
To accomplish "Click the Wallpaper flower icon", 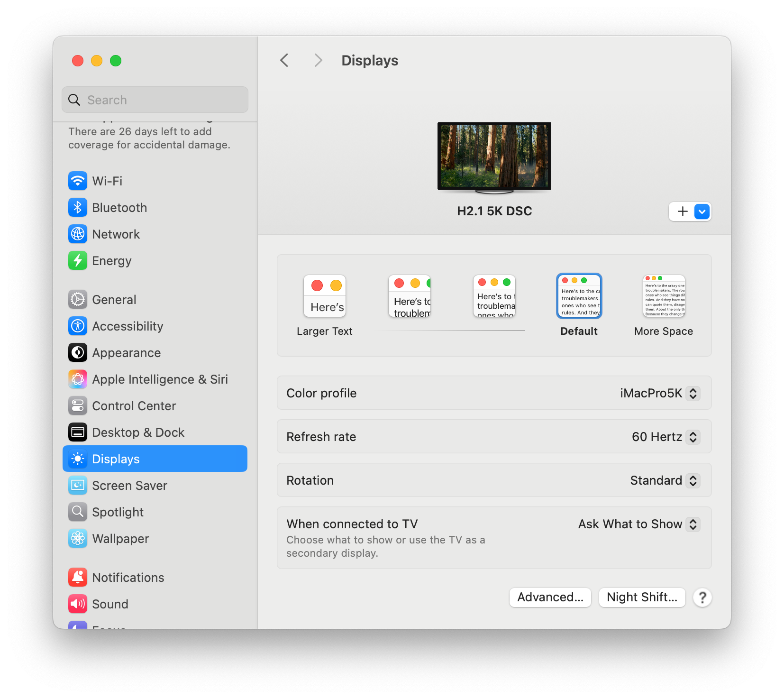I will coord(78,538).
